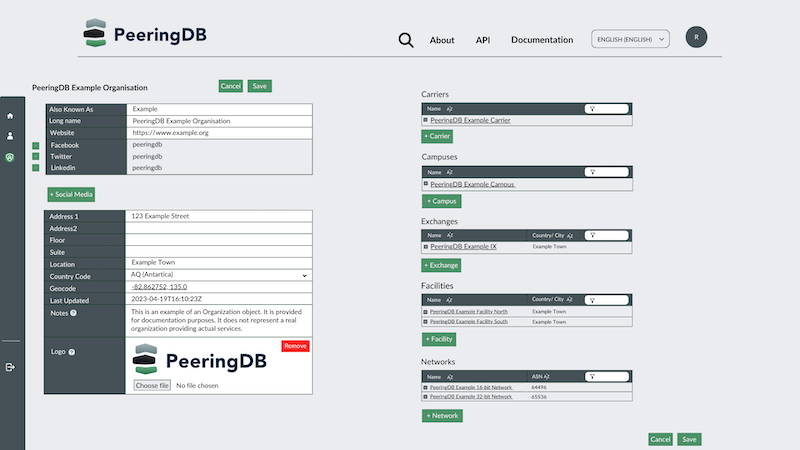Click the top Cancel button
The width and height of the screenshot is (800, 450).
[x=230, y=86]
